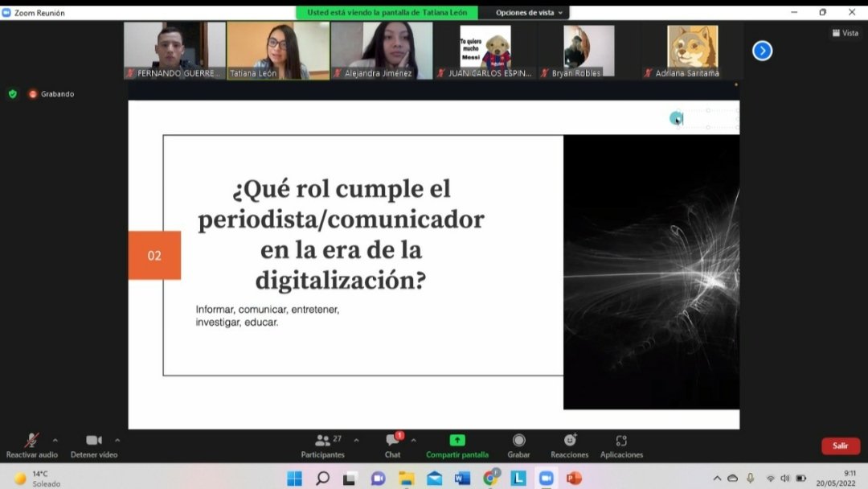
Task: Click Compartir pantalla share button
Action: tap(457, 446)
